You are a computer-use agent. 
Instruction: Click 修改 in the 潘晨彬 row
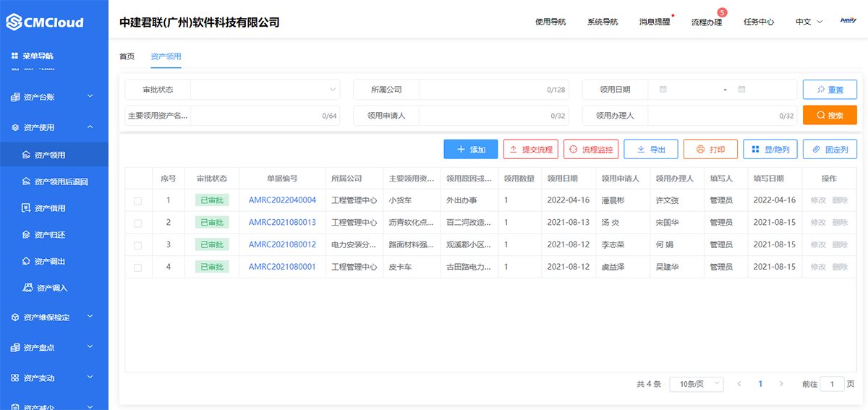(818, 200)
